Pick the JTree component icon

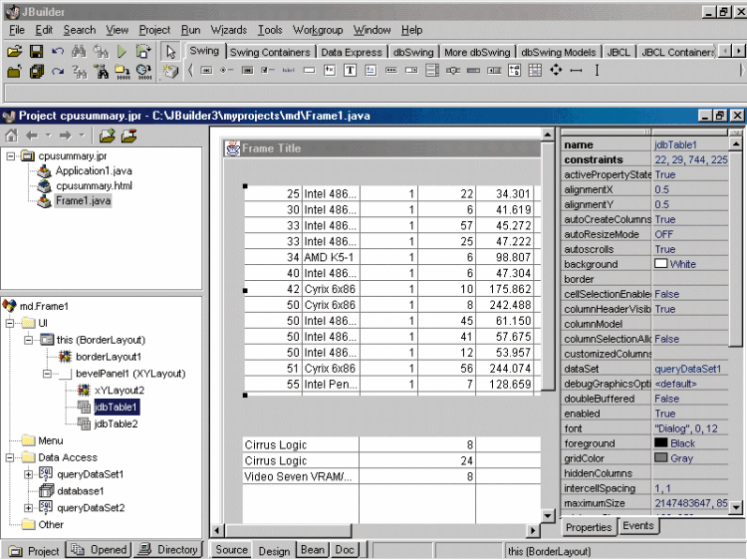(x=515, y=71)
